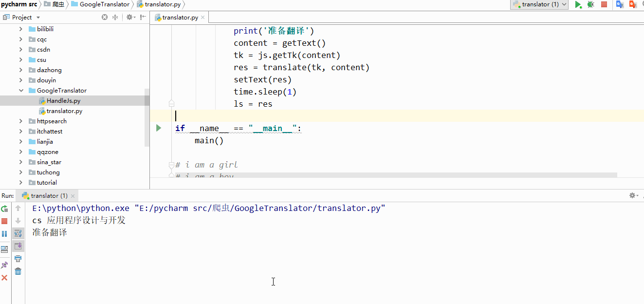Run translator with the green play button

(578, 4)
